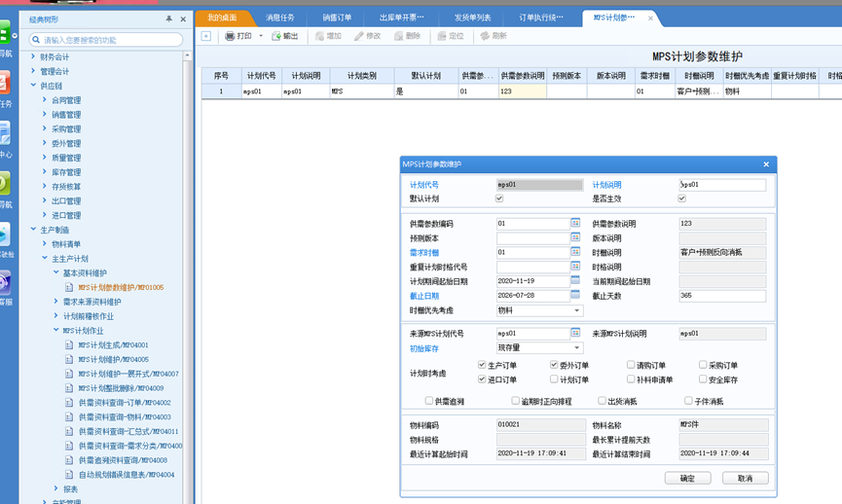The width and height of the screenshot is (842, 504).
Task: Click document icon of MPS计划整批删除/MP04009
Action: point(69,388)
